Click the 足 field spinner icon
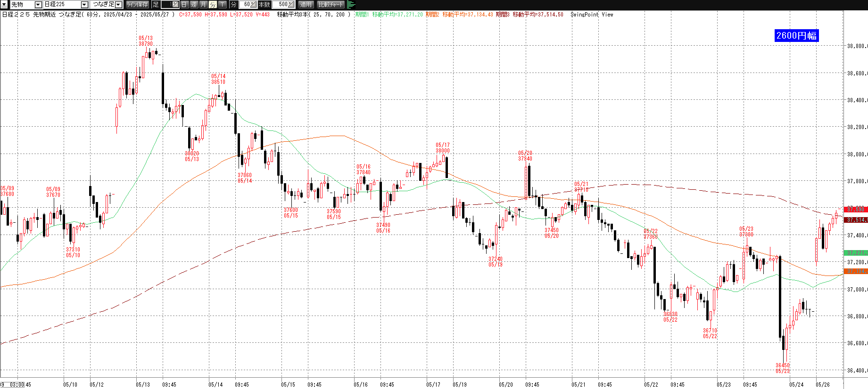The width and height of the screenshot is (868, 389). click(x=175, y=5)
